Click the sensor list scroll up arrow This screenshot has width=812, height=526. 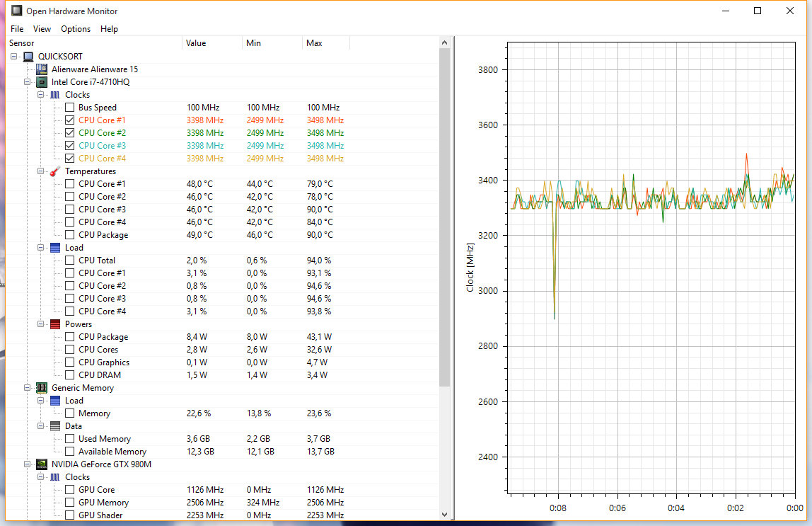(x=444, y=43)
